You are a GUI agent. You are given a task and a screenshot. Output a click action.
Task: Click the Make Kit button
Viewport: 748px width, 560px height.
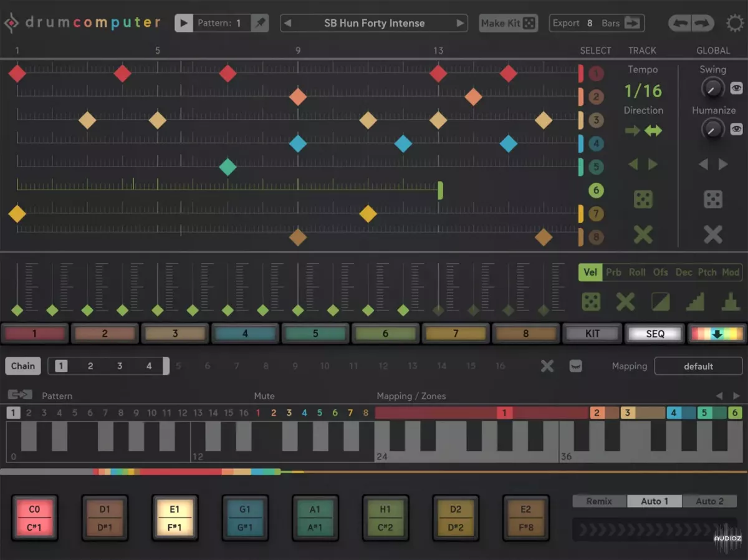(508, 23)
